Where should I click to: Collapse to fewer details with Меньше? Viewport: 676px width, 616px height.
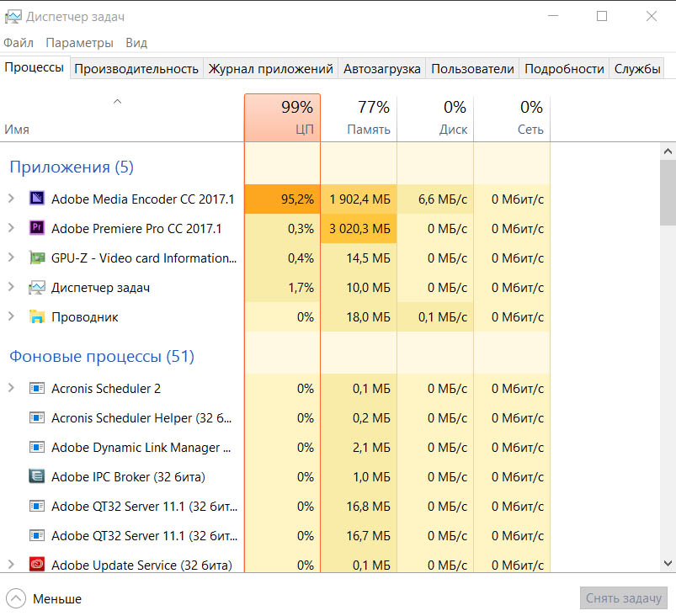tap(44, 599)
